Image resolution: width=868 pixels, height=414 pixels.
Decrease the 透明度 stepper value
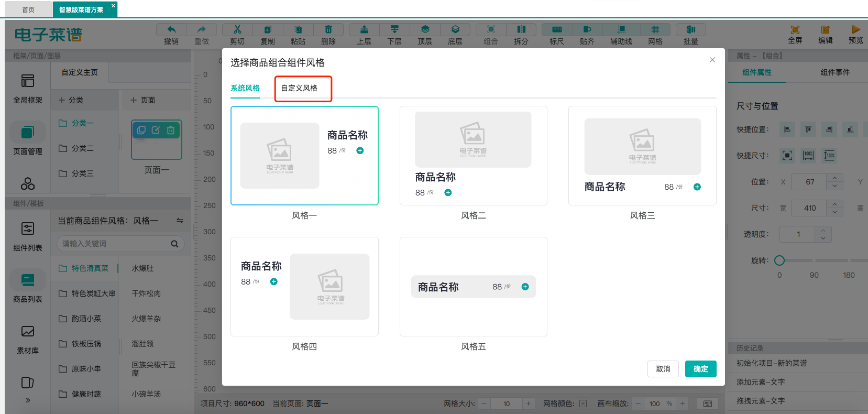(823, 238)
